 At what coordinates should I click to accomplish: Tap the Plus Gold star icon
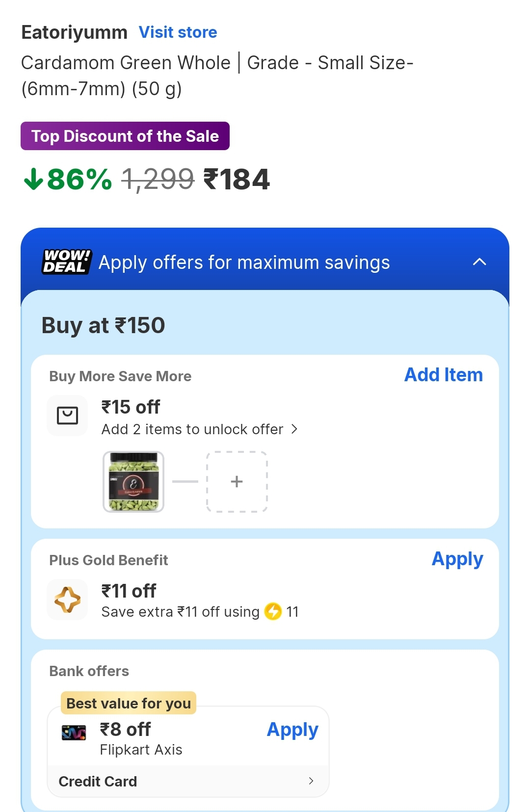coord(67,600)
